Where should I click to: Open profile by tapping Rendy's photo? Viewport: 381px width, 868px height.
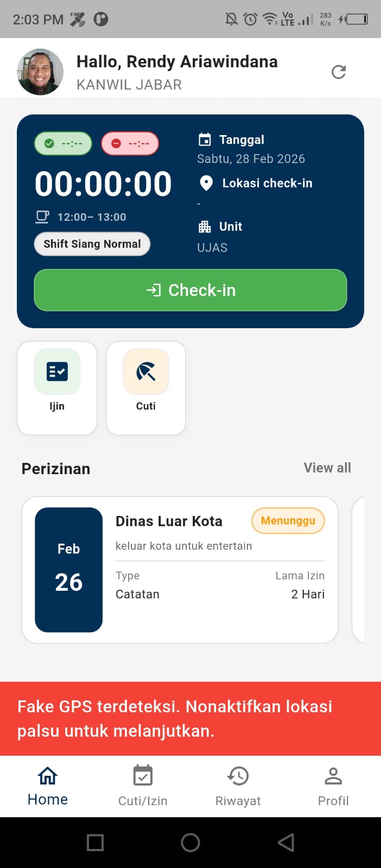(x=40, y=71)
